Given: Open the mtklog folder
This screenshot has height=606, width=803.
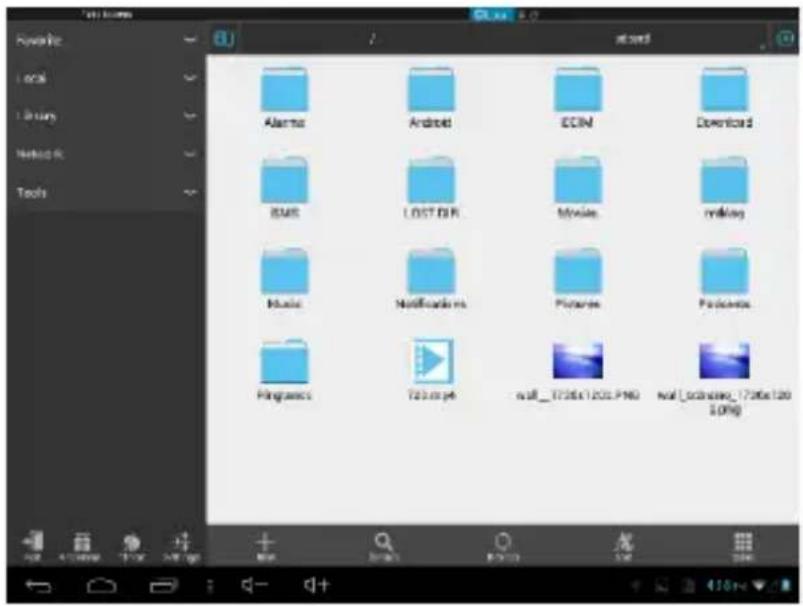Looking at the screenshot, I should [724, 187].
